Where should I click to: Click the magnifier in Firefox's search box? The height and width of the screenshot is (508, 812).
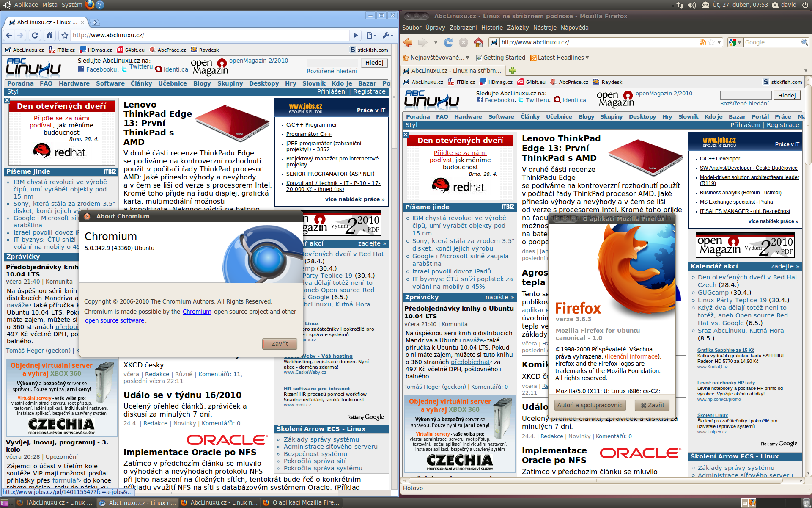[805, 42]
